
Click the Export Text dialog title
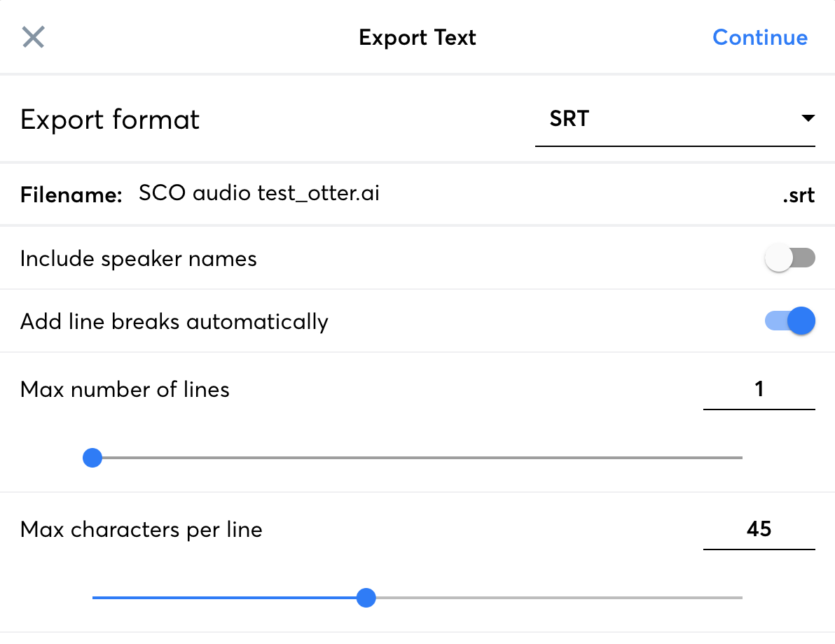tap(417, 37)
